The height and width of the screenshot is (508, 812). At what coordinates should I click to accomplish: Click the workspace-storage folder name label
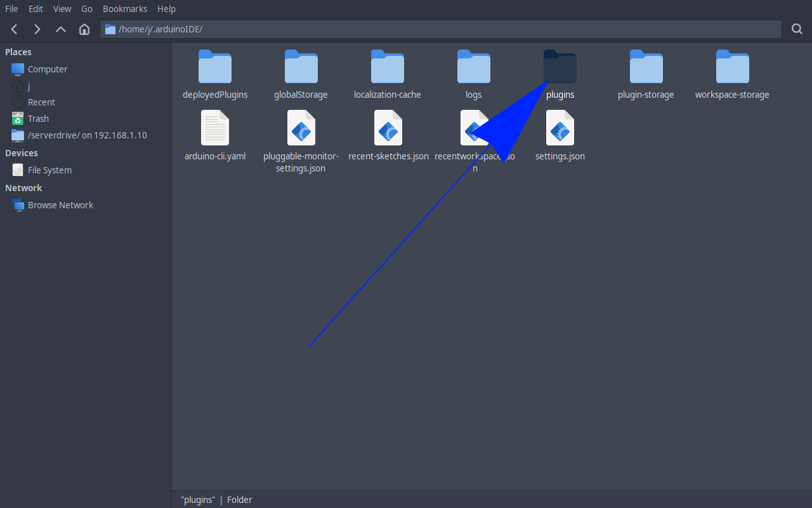click(733, 95)
